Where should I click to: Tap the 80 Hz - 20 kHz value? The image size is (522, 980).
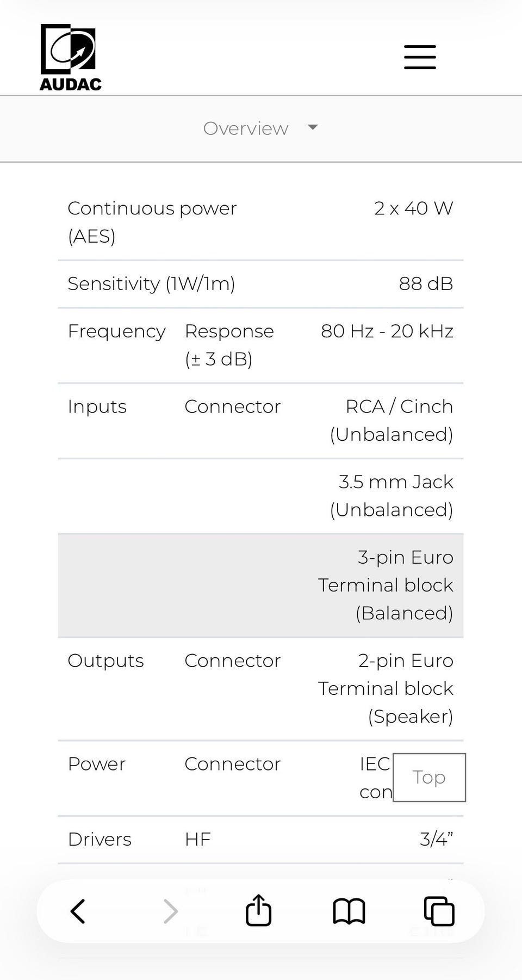point(387,331)
